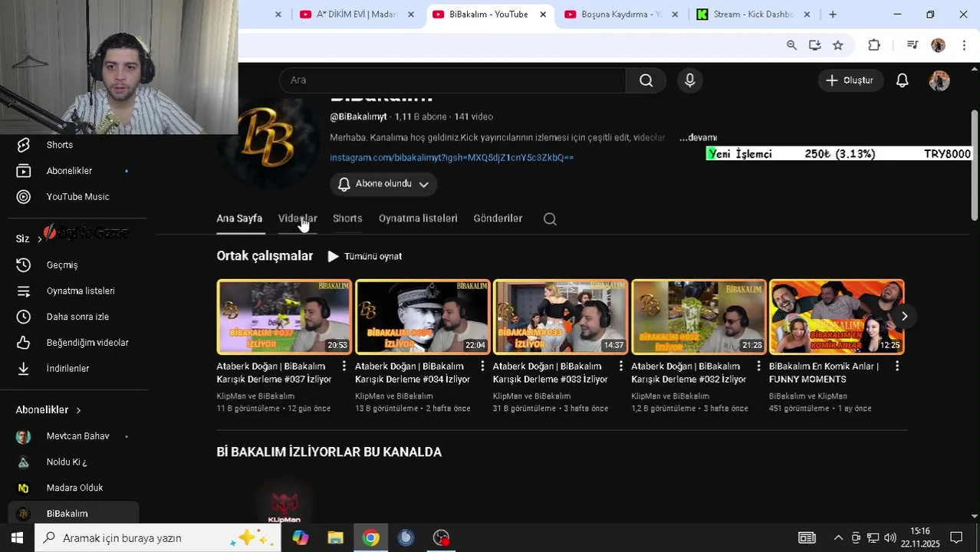This screenshot has width=980, height=552.
Task: Open the channel Instagram link
Action: 452,157
